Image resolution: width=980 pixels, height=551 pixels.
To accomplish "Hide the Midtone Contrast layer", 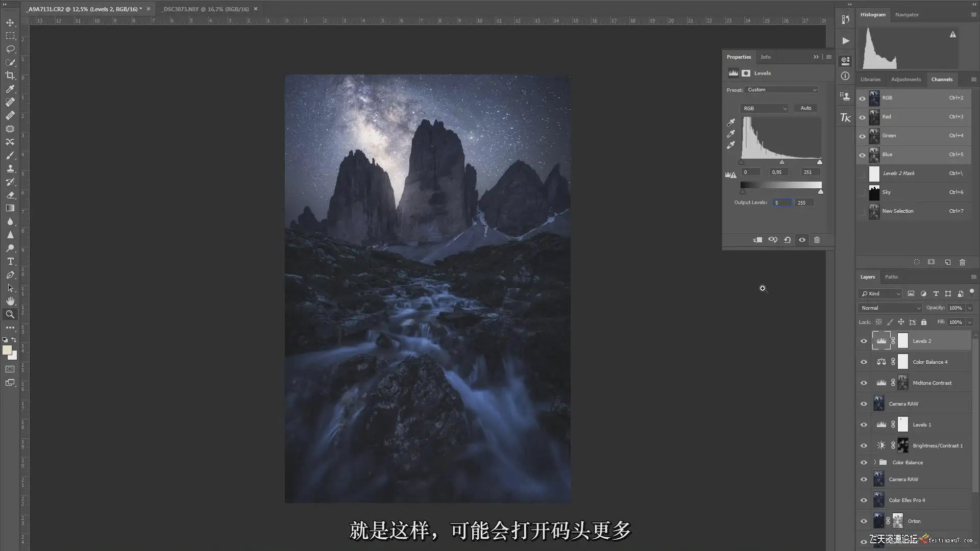I will (864, 383).
